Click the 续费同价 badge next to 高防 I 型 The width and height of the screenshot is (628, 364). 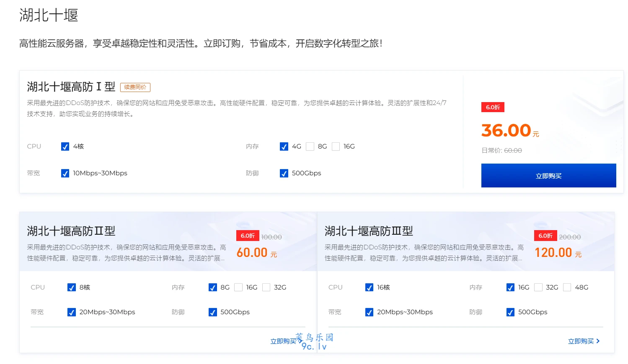[135, 87]
